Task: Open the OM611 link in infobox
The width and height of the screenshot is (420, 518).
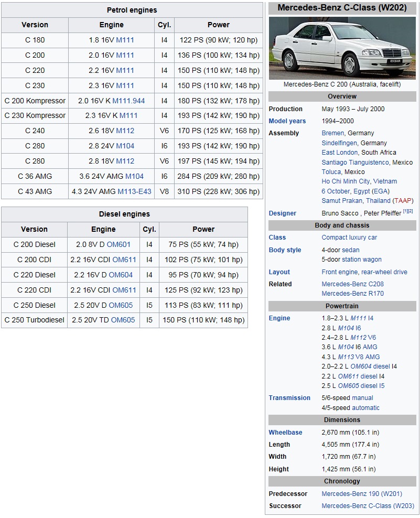Action: point(348,376)
